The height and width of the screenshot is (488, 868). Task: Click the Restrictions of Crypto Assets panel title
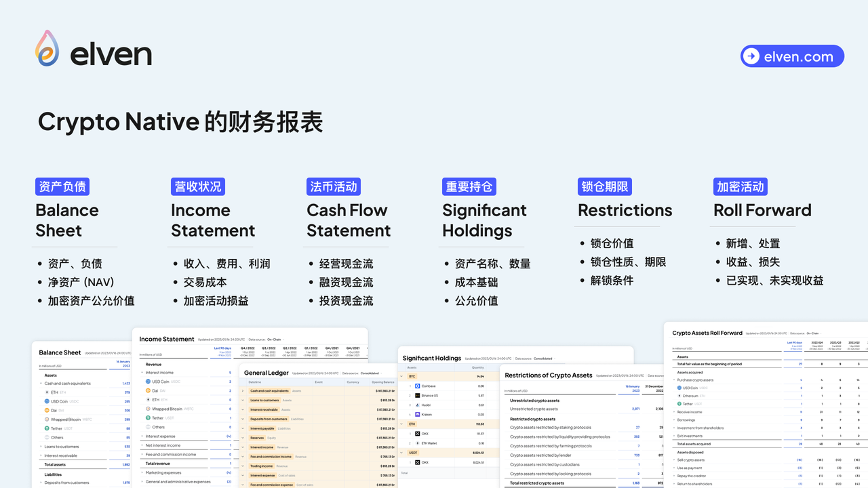coord(548,375)
